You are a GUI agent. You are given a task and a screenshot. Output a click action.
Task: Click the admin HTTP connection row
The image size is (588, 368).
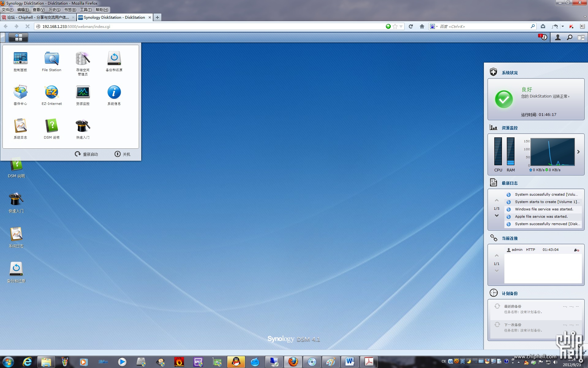pyautogui.click(x=543, y=250)
